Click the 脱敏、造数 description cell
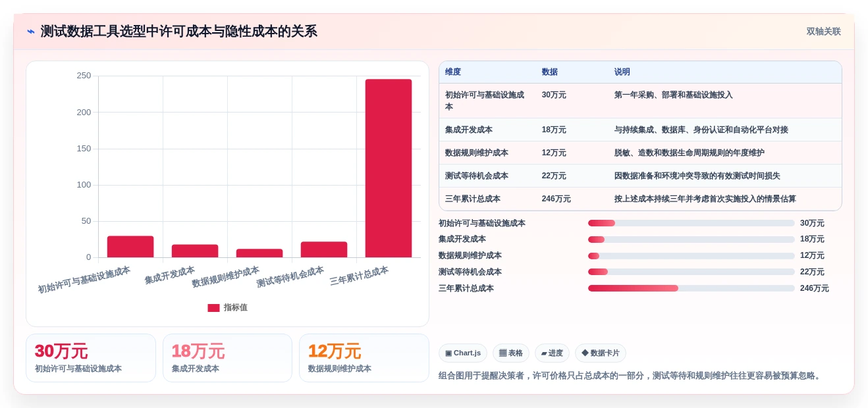The width and height of the screenshot is (868, 408). 725,153
